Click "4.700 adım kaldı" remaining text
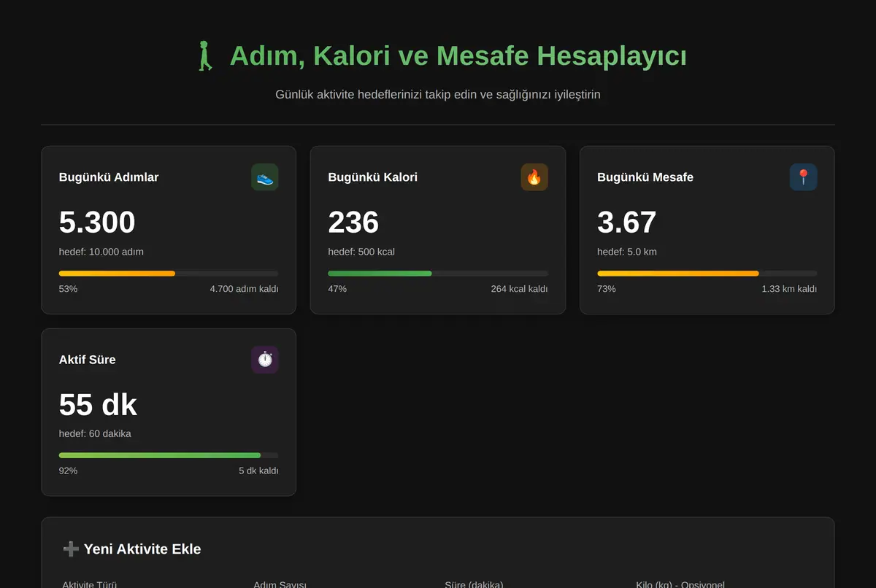The image size is (876, 588). click(x=244, y=289)
